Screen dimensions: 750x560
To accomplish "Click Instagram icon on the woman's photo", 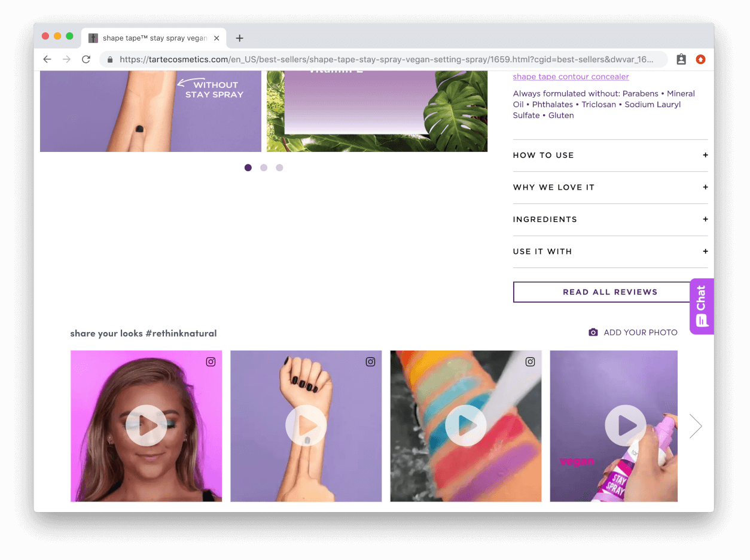I will pos(211,362).
